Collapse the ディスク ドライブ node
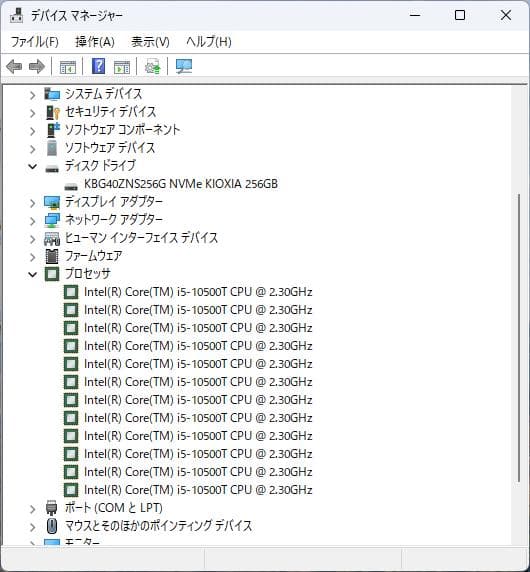Viewport: 530px width, 572px height. pyautogui.click(x=32, y=167)
